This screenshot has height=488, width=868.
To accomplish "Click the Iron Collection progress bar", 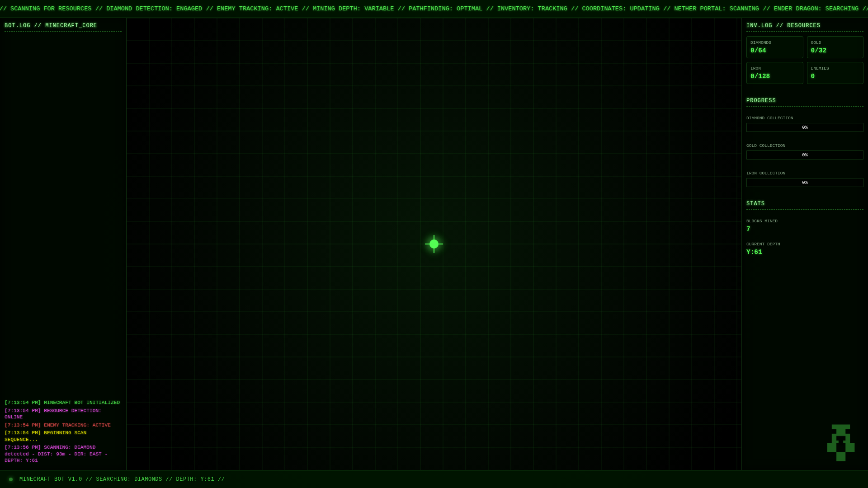I will point(805,183).
